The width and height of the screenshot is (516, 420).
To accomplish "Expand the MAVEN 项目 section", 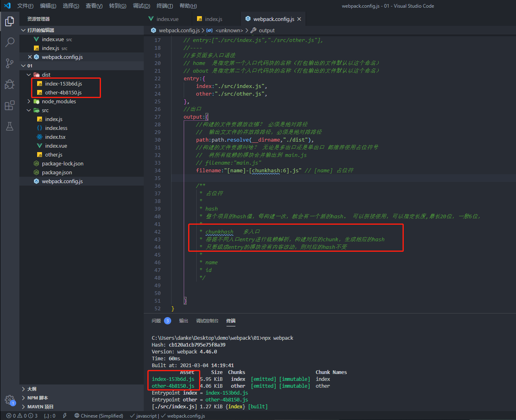I will tap(82, 407).
